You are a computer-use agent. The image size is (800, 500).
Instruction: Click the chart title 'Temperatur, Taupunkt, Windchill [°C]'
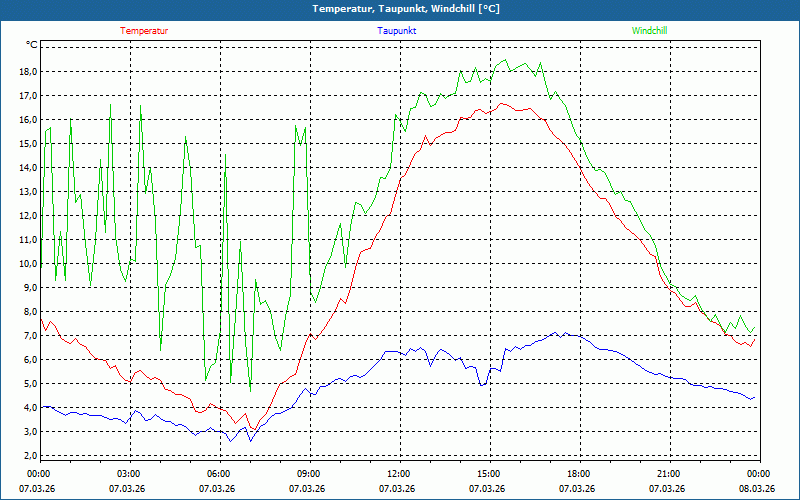click(400, 9)
